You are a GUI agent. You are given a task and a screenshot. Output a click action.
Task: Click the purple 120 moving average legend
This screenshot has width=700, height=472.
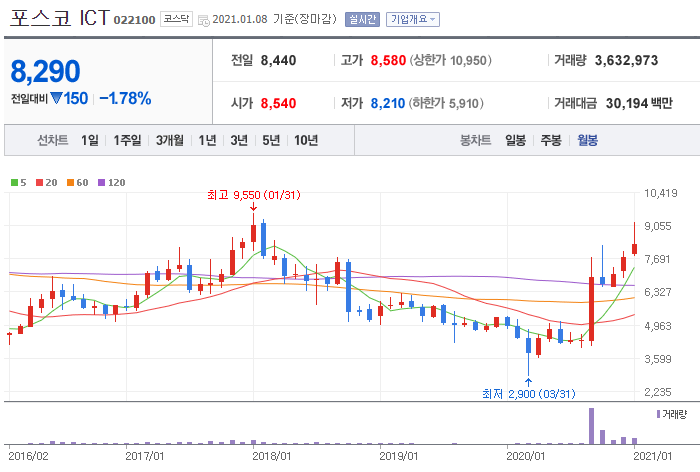(x=111, y=182)
